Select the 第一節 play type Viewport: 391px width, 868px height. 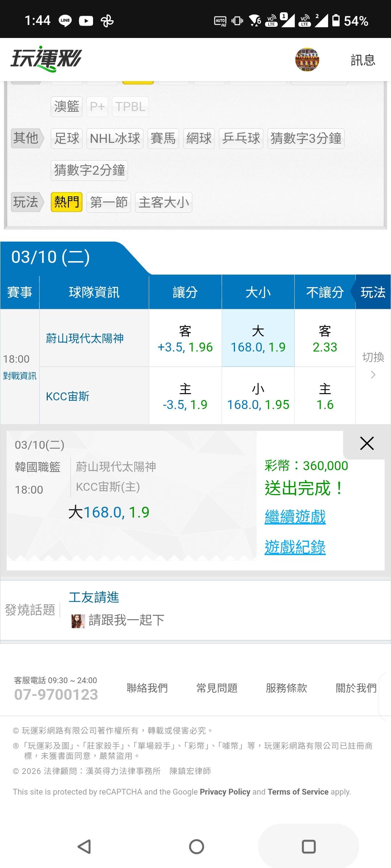109,202
